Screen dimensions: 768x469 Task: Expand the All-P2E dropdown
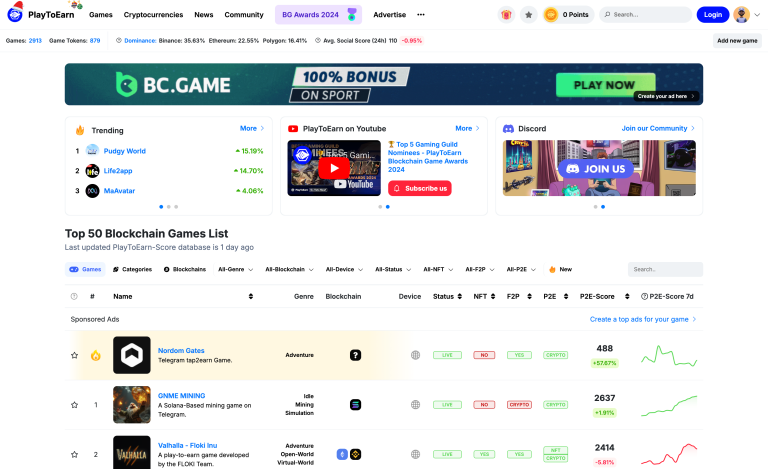(521, 269)
